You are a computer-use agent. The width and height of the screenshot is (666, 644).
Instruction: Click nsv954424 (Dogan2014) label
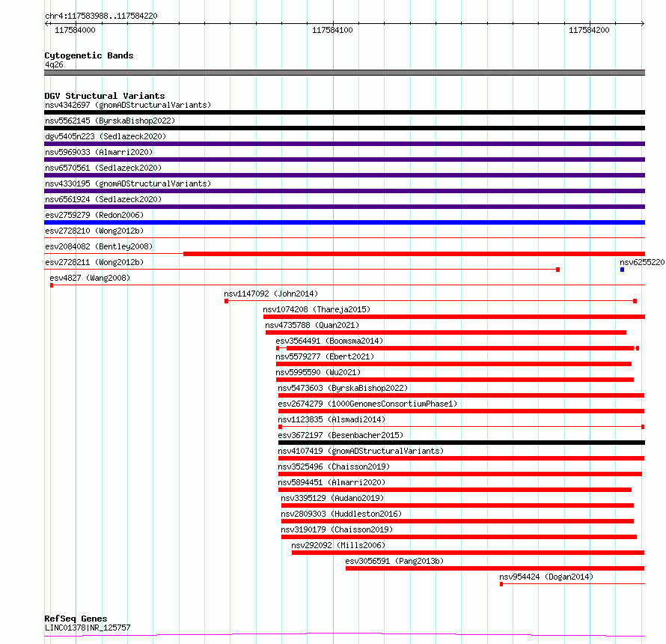point(546,577)
